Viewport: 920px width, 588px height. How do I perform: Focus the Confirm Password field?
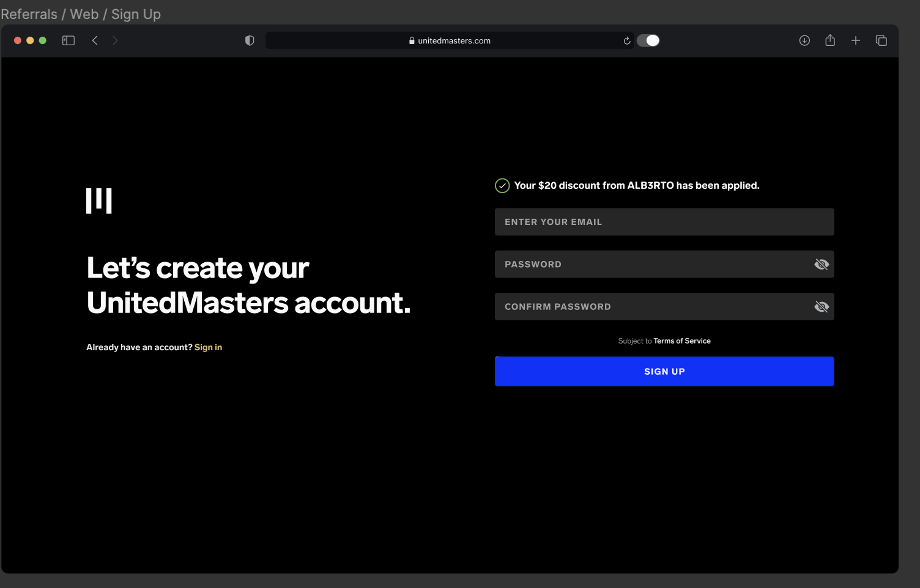click(x=664, y=306)
